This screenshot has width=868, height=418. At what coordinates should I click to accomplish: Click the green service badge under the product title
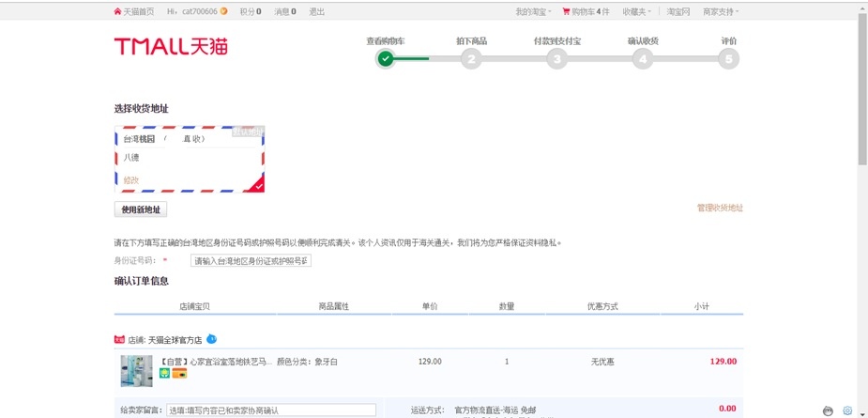pyautogui.click(x=164, y=374)
